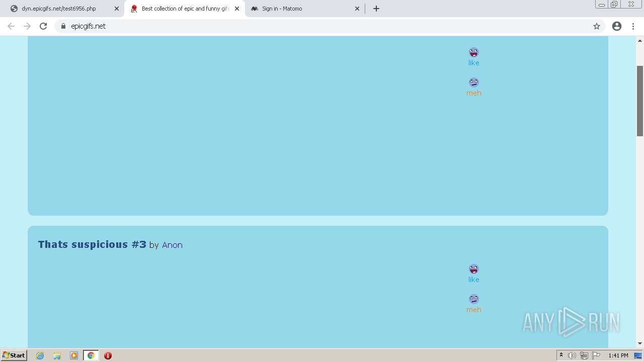Open the media player taskbar icon
Viewport: 644px width, 362px height.
pos(74,355)
